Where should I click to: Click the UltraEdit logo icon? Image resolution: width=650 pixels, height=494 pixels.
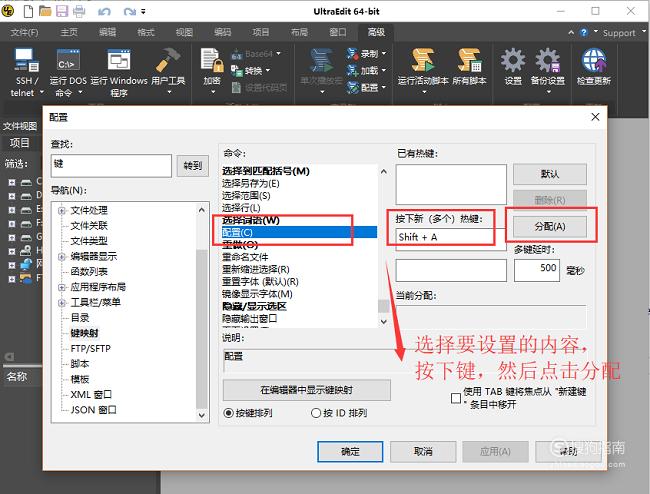(8, 11)
